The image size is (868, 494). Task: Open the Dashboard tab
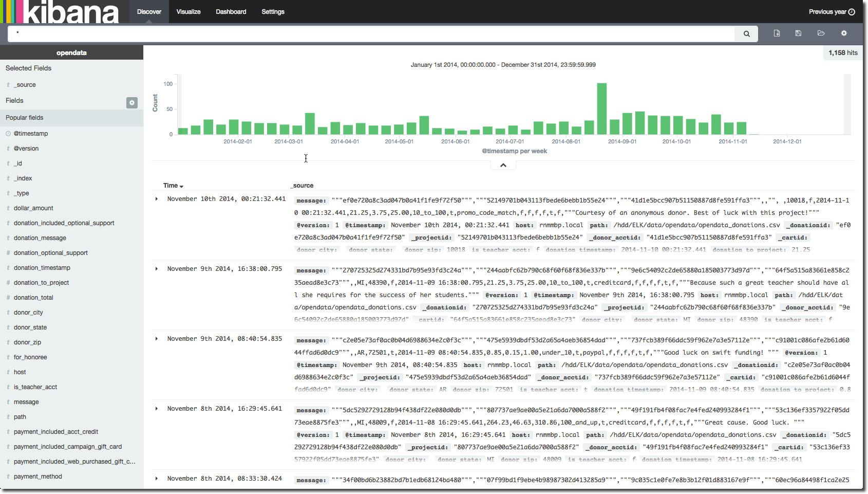coord(231,12)
